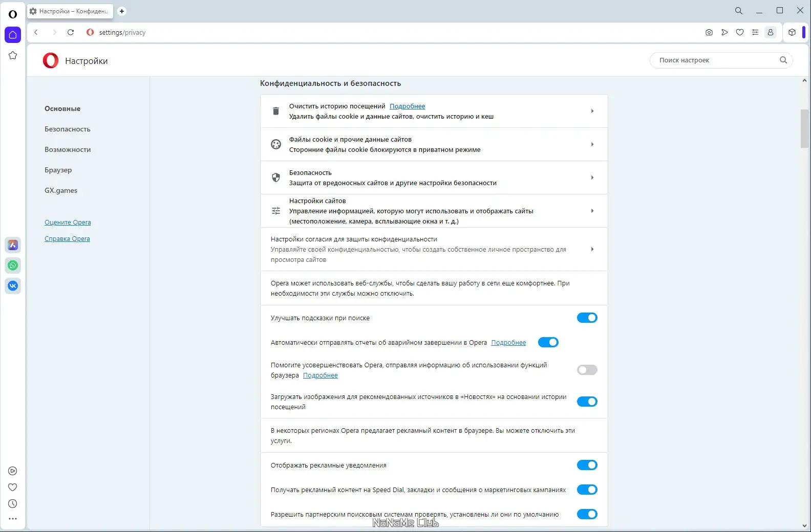The width and height of the screenshot is (811, 532).
Task: Open the Opera main menu logo
Action: coord(13,14)
